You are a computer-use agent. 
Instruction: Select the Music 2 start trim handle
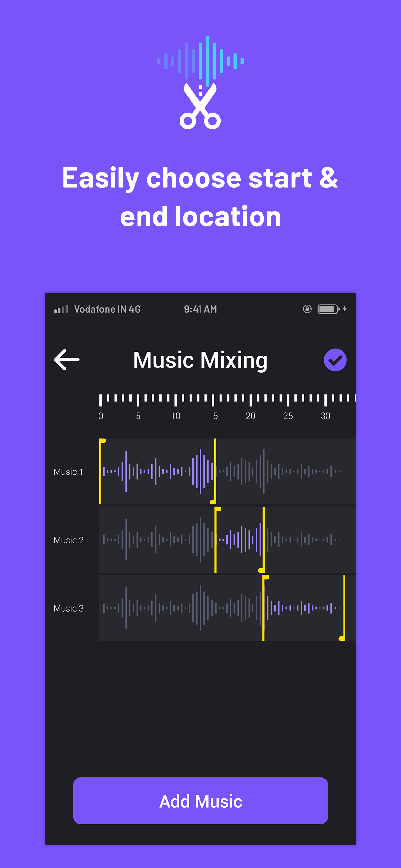217,540
